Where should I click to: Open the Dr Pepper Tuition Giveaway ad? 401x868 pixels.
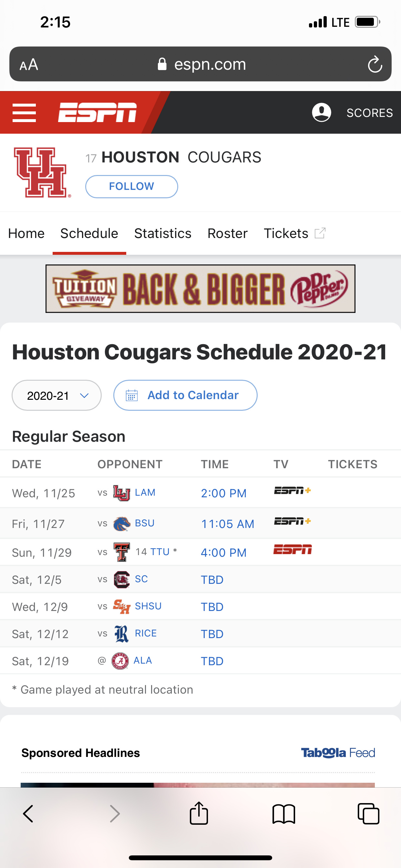point(200,288)
